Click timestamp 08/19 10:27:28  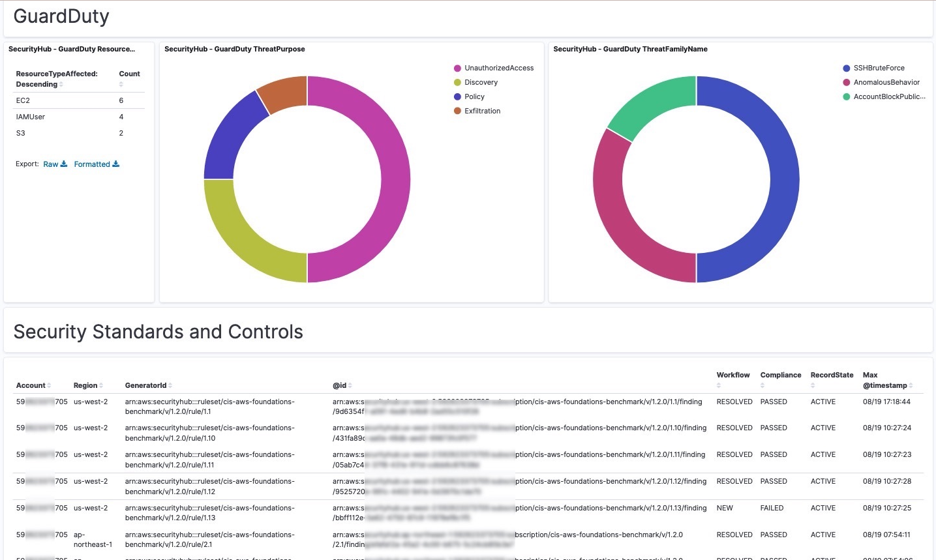click(886, 481)
